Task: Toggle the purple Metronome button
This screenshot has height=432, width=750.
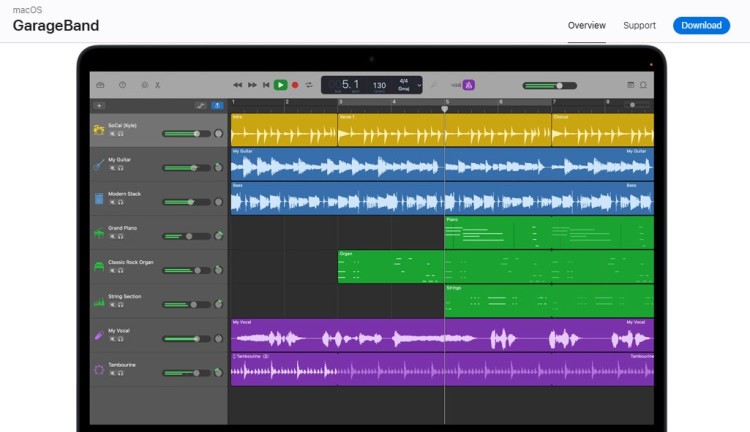Action: pos(469,85)
